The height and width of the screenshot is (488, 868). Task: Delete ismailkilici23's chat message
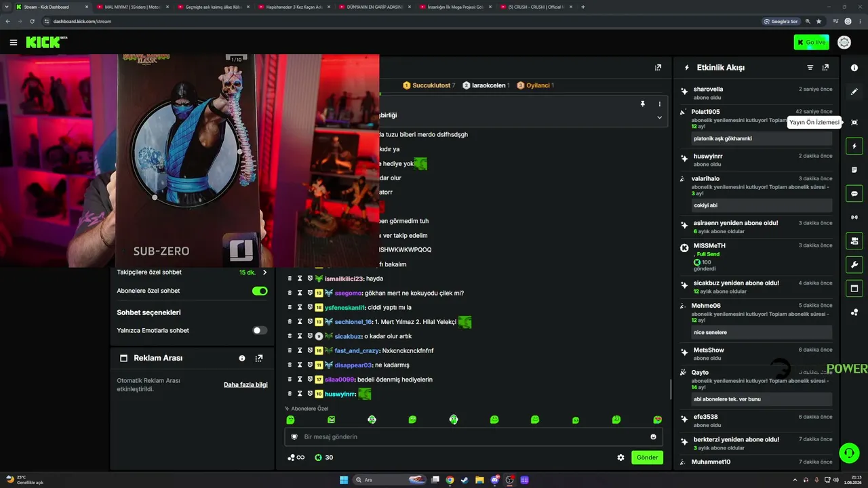coord(290,279)
